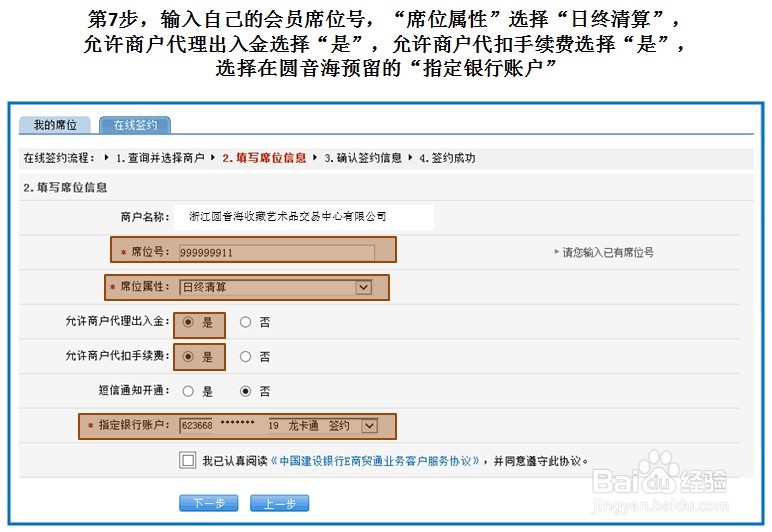Image resolution: width=772 pixels, height=532 pixels.
Task: Switch to the 我的席位 tab
Action: pos(55,125)
